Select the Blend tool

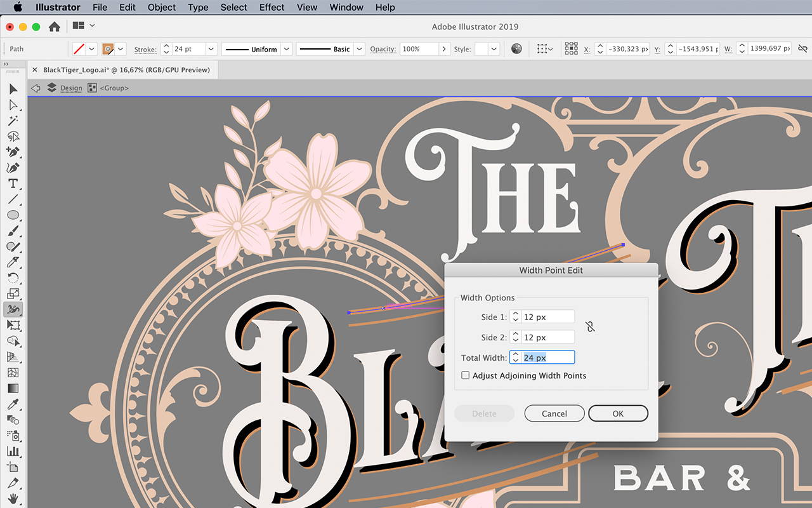(x=13, y=420)
